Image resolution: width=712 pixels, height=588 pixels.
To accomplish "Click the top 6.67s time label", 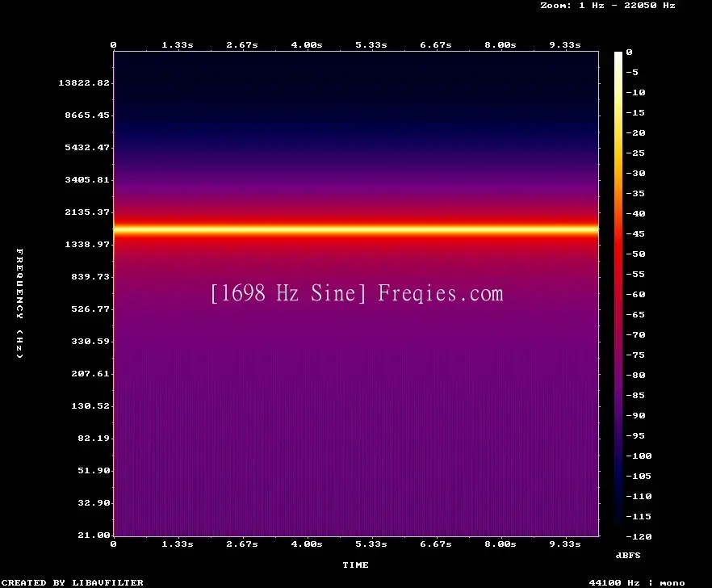I will pos(435,44).
